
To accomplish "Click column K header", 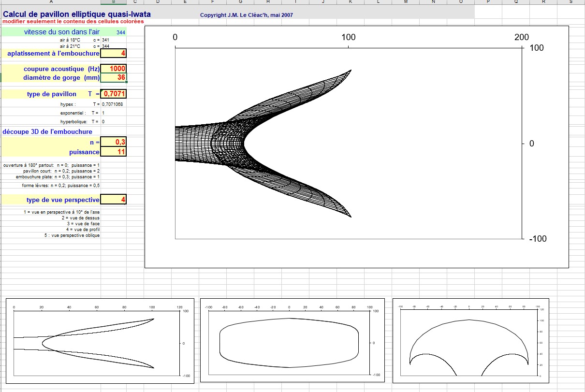I will tap(350, 2).
